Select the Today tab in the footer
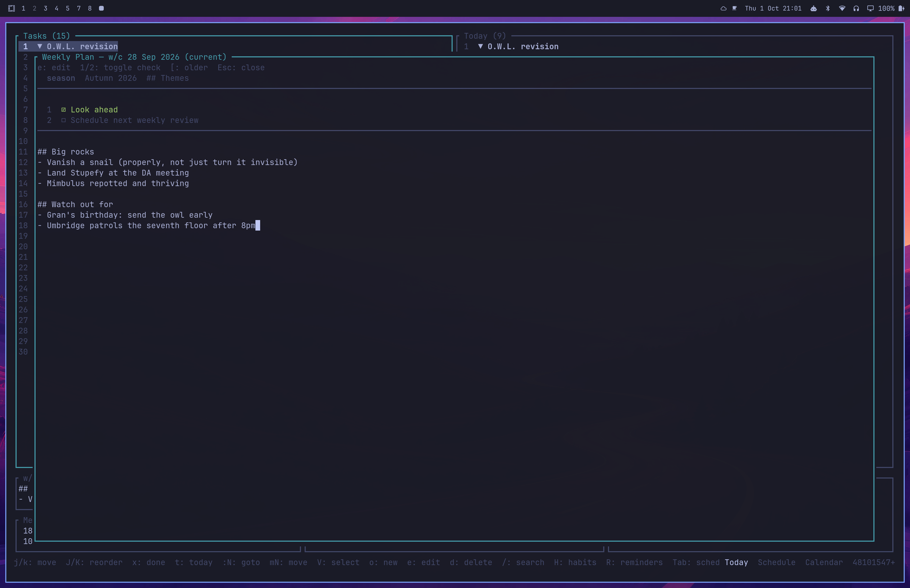 pyautogui.click(x=736, y=562)
